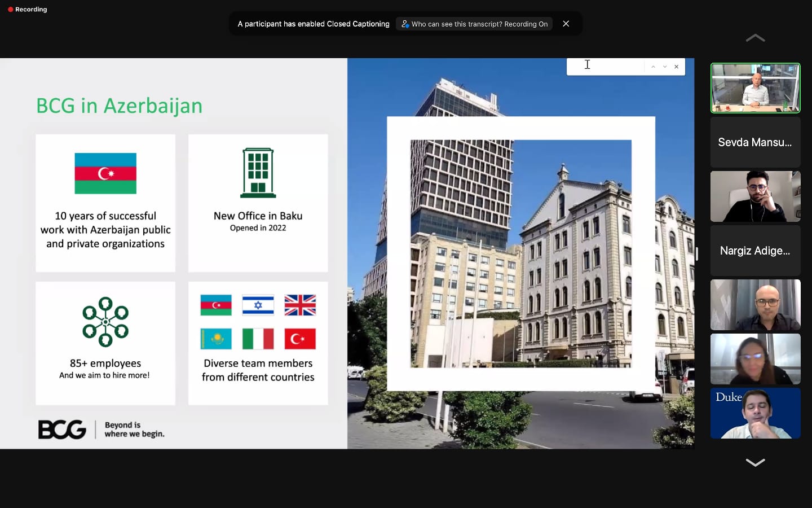Click the framed Baku office building photo
This screenshot has height=508, width=812.
521,253
